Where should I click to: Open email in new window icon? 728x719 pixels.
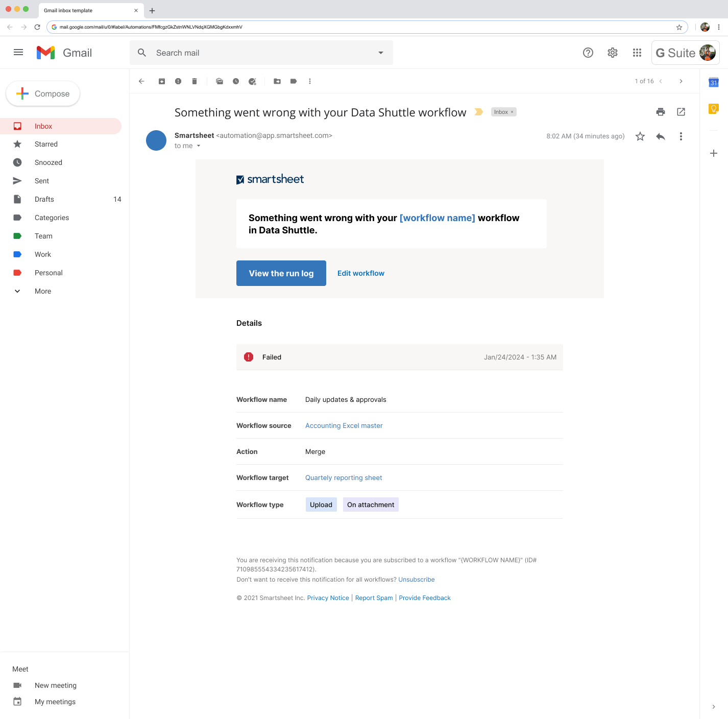(681, 112)
